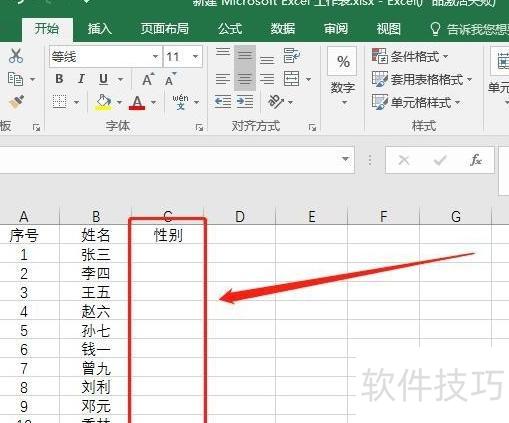Image resolution: width=509 pixels, height=423 pixels.
Task: Open Font group dialog launcher
Action: coord(199,127)
